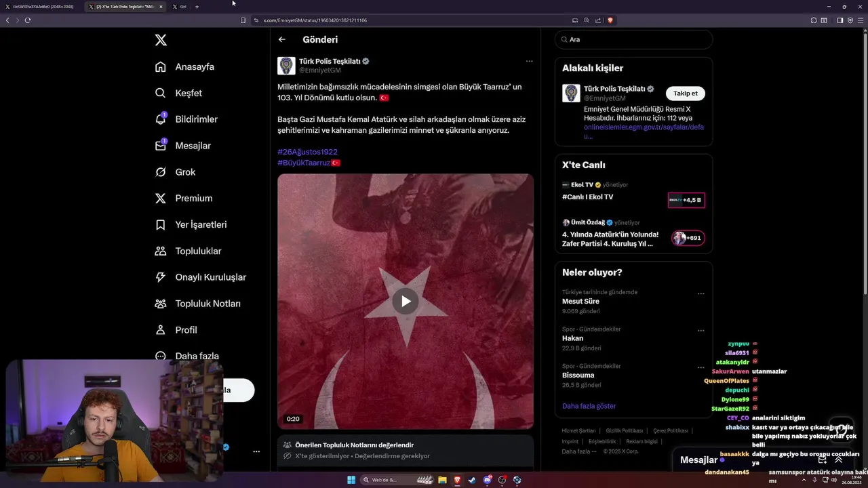Open Bildirimler bell icon
Viewport: 868px width, 488px height.
tap(161, 119)
